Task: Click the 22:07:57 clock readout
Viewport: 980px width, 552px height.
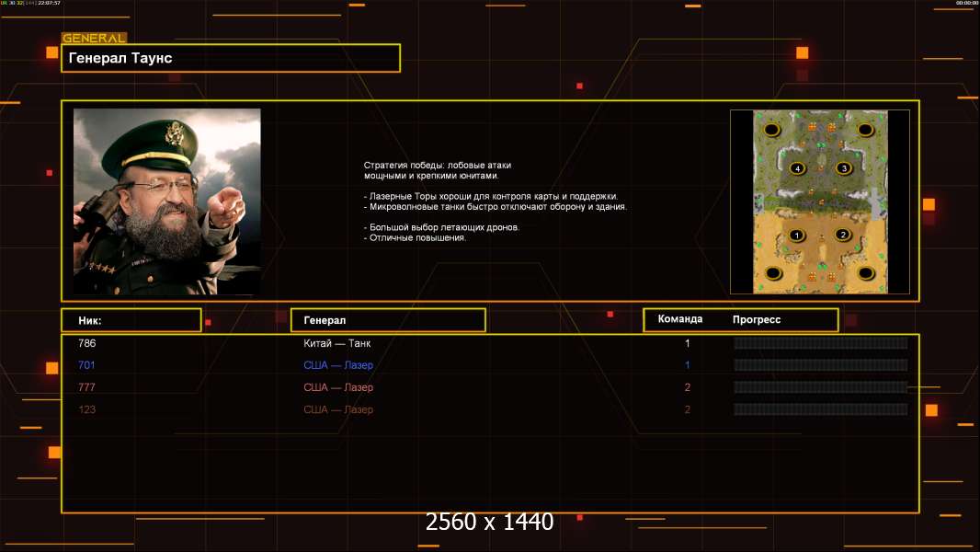Action: 49,3
